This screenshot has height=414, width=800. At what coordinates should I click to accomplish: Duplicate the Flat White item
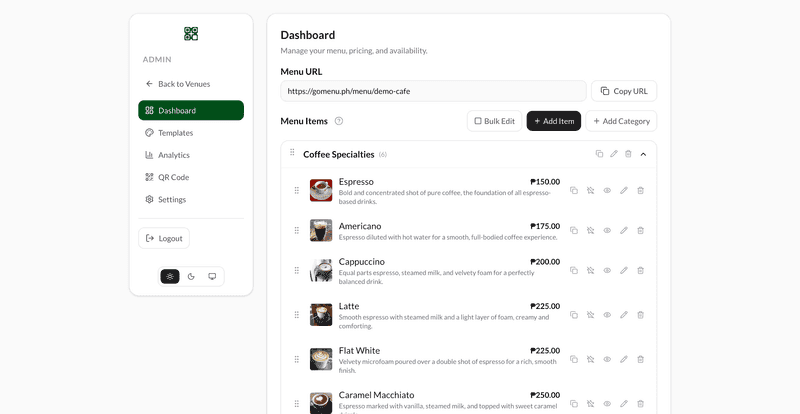pos(574,359)
